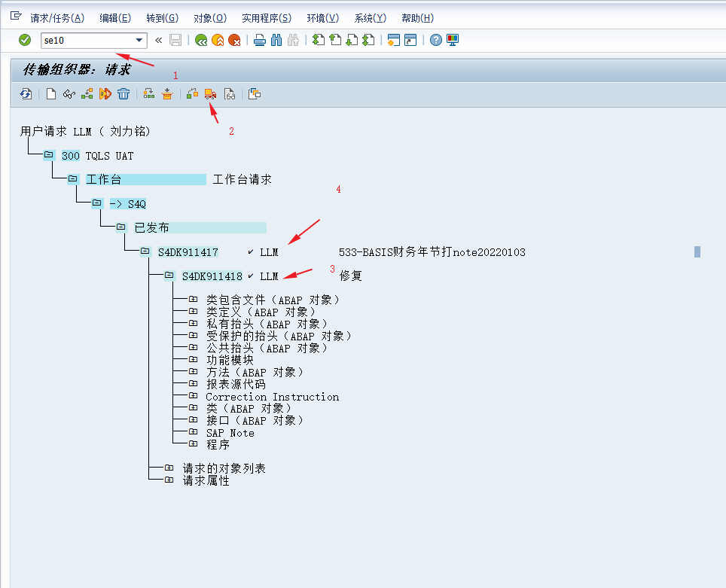
Task: Collapse the -> S4Q folder node
Action: (97, 203)
